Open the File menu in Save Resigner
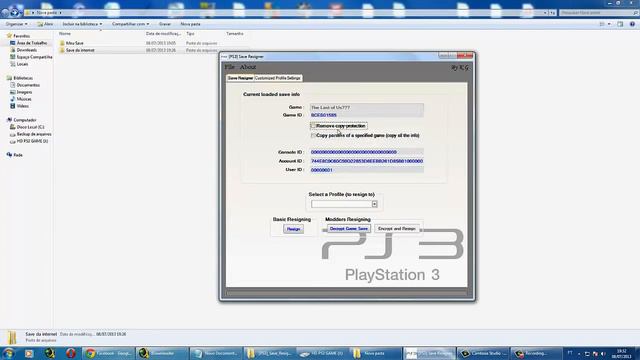 229,67
